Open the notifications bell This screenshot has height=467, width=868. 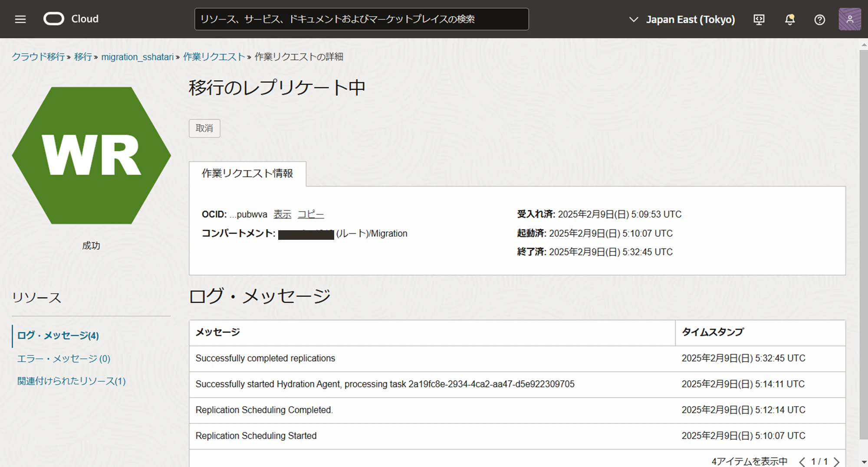[790, 20]
